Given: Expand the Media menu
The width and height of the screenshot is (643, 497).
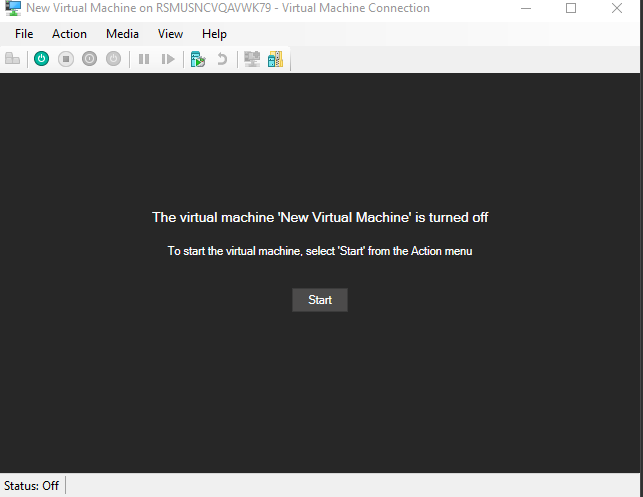Looking at the screenshot, I should (x=122, y=34).
